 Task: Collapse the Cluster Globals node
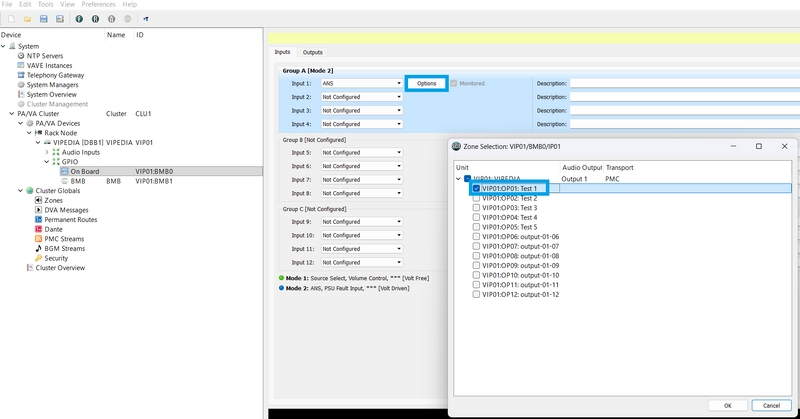(x=20, y=191)
